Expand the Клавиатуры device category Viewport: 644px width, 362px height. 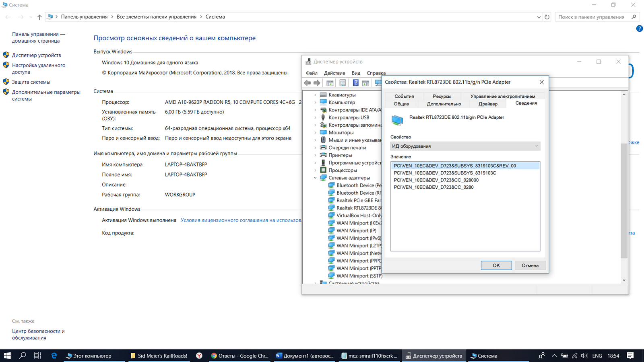(x=315, y=95)
